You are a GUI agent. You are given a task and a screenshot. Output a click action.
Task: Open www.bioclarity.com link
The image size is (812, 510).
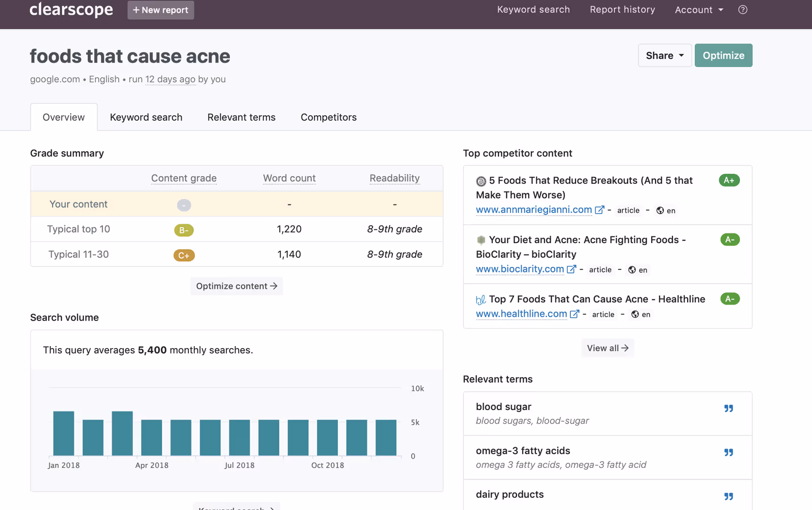(520, 269)
